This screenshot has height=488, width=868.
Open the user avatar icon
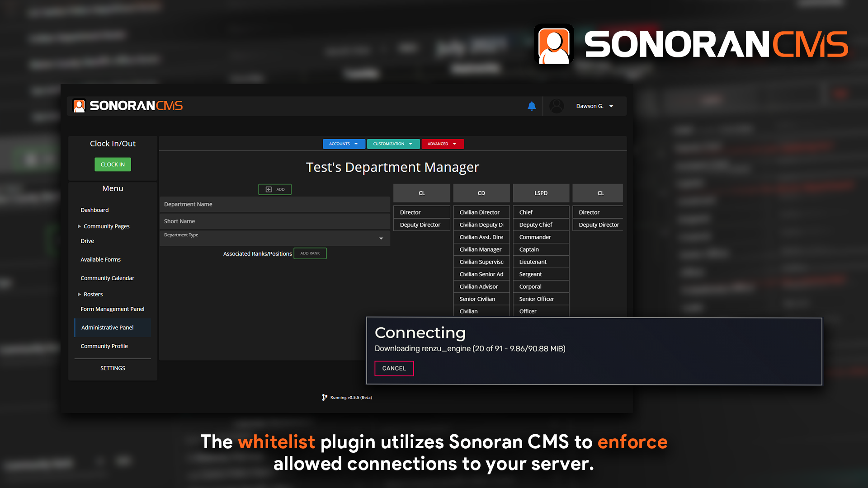557,106
